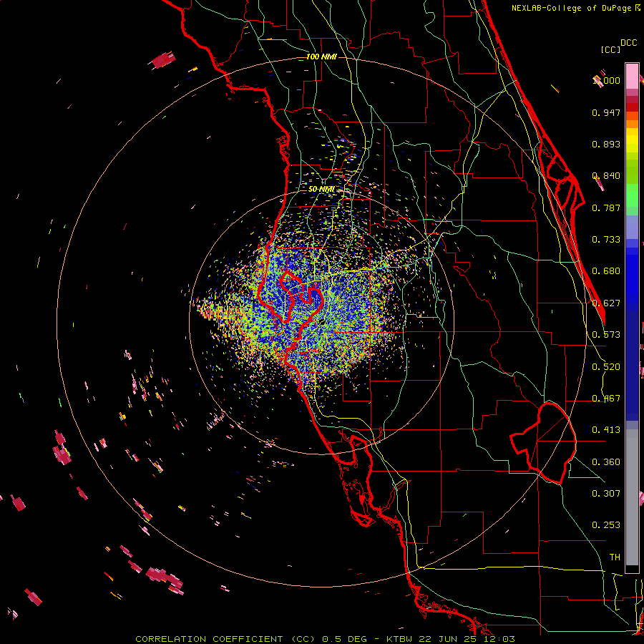Click the 0.787 scale value
The image size is (644, 644).
click(606, 208)
